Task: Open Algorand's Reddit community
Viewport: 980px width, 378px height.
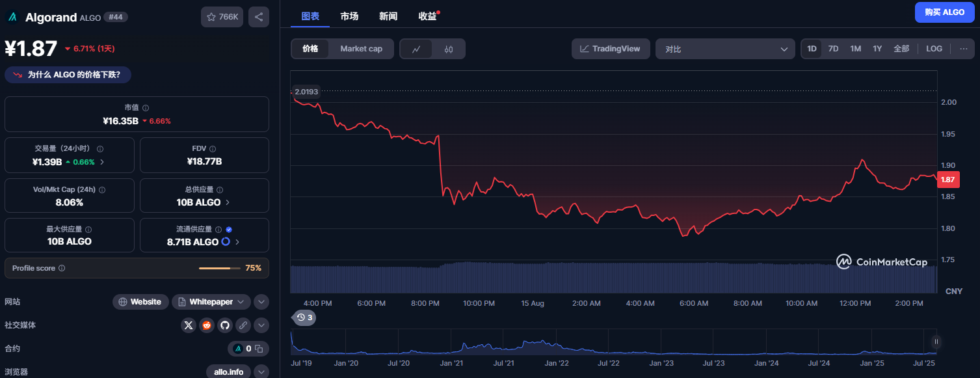Action: click(x=207, y=325)
